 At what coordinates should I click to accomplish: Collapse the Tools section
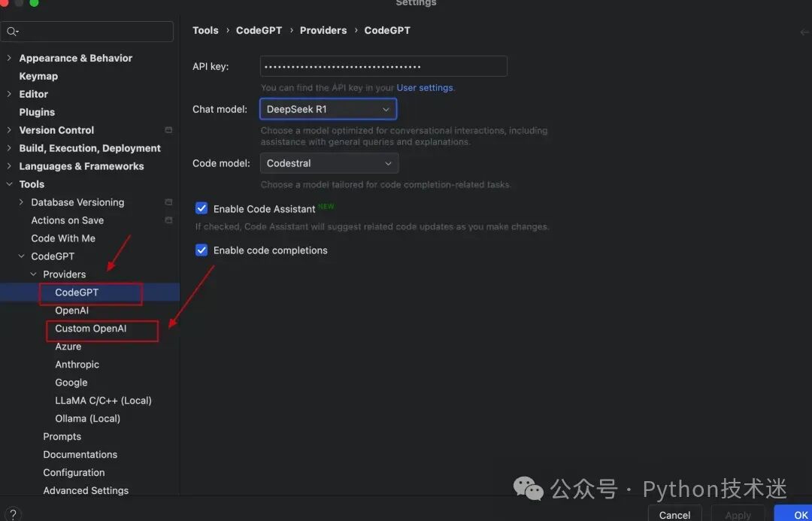click(x=9, y=184)
